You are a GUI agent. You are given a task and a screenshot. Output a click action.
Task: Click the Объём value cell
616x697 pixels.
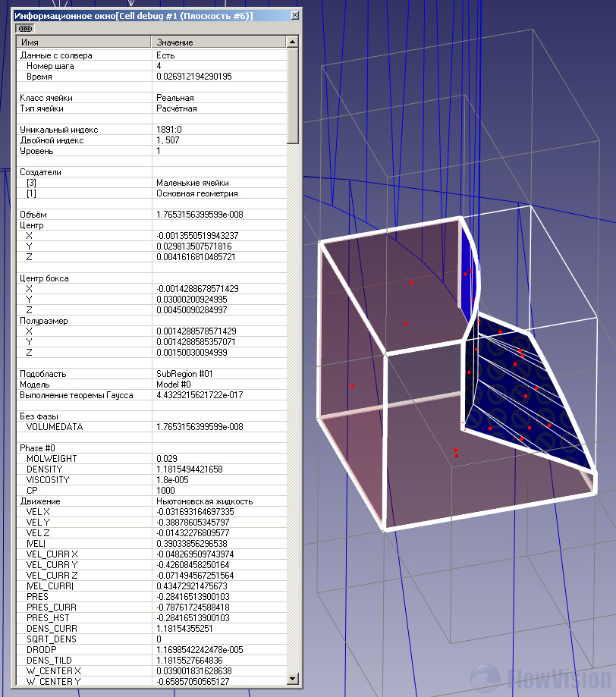[200, 215]
